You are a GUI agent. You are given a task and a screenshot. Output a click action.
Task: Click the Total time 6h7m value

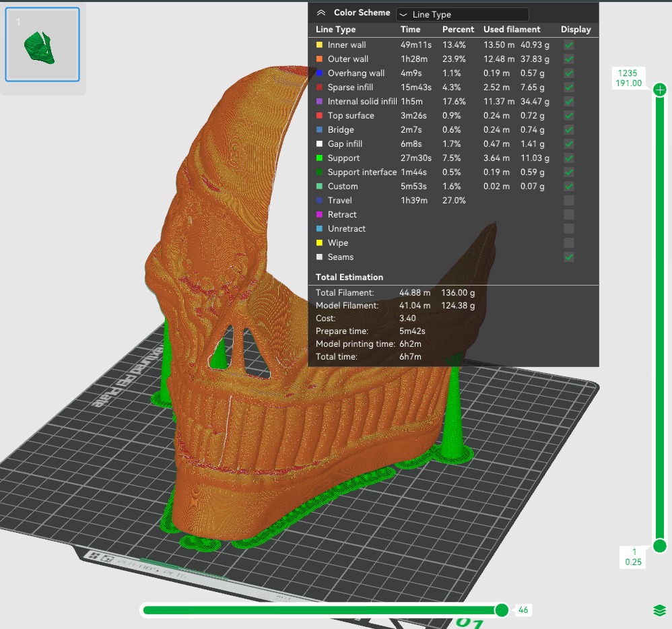410,357
